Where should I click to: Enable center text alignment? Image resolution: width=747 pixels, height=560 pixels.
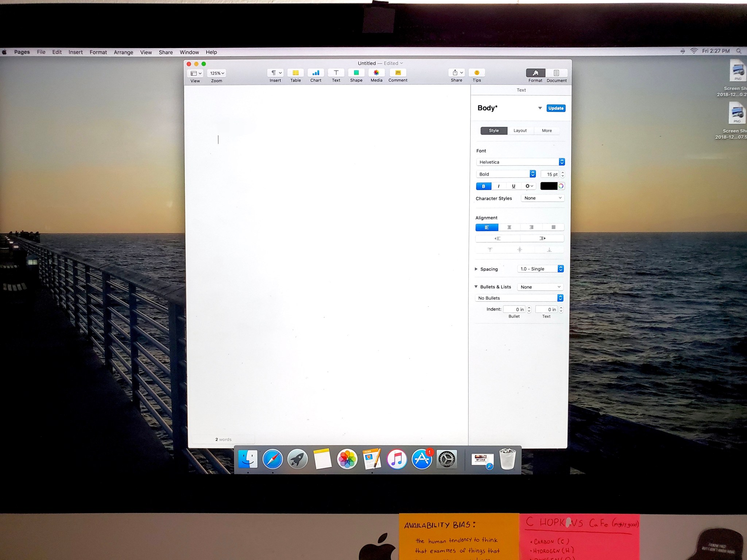tap(509, 227)
